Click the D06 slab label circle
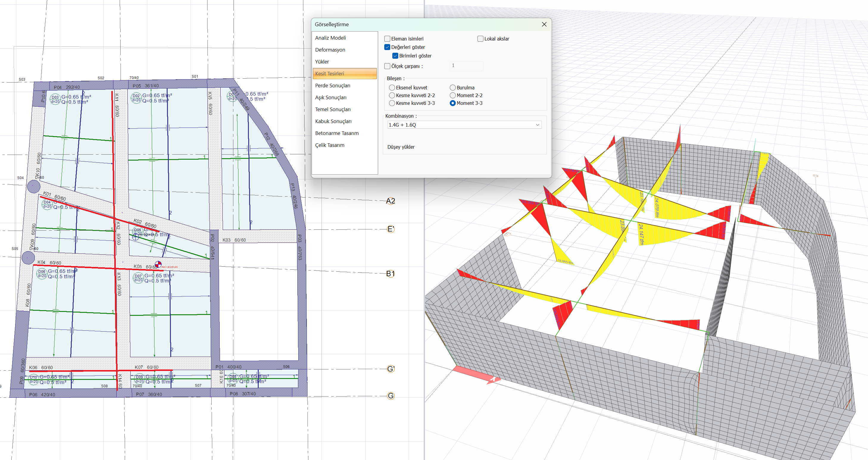This screenshot has width=868, height=460. click(x=42, y=273)
